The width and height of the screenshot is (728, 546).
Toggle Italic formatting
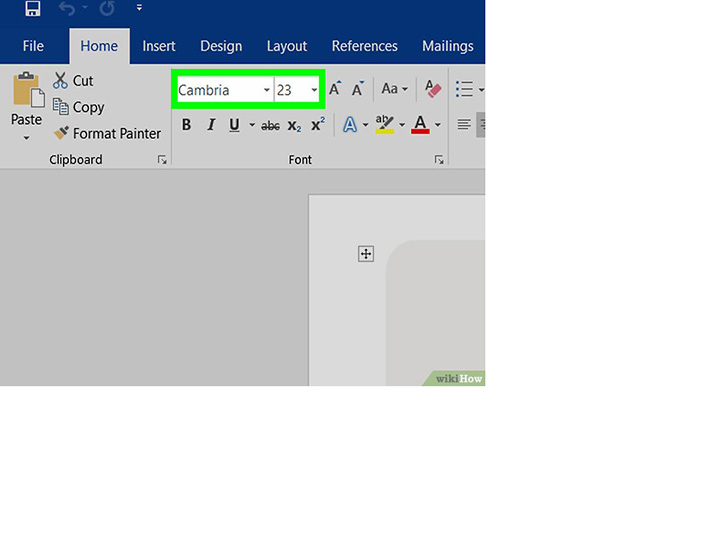click(x=211, y=124)
